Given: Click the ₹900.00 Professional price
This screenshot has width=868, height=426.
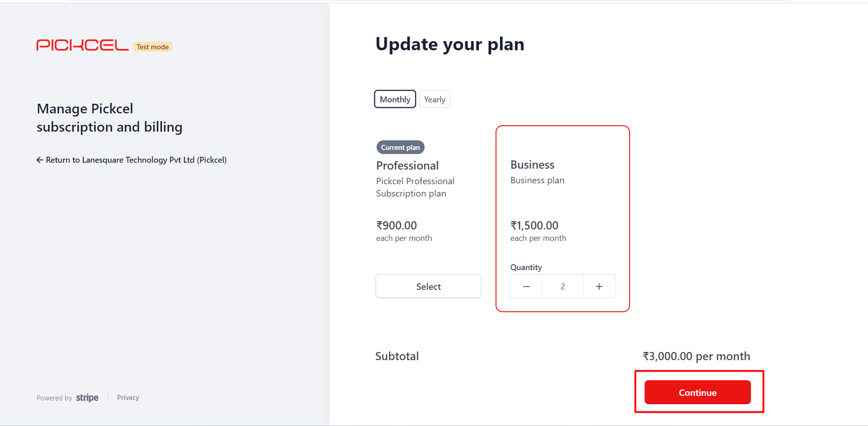Looking at the screenshot, I should pos(396,226).
